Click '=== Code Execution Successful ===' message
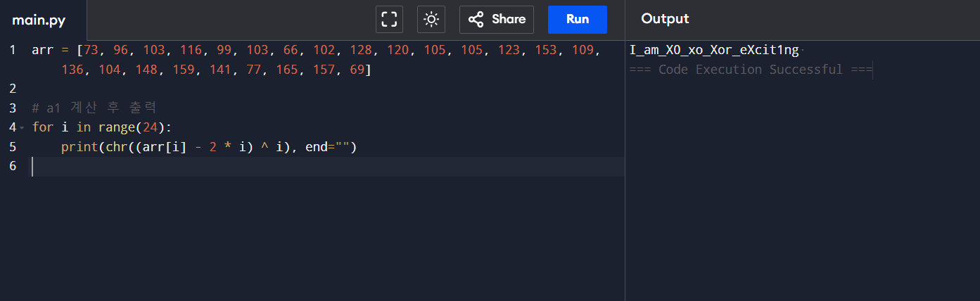The image size is (980, 301). coord(751,70)
